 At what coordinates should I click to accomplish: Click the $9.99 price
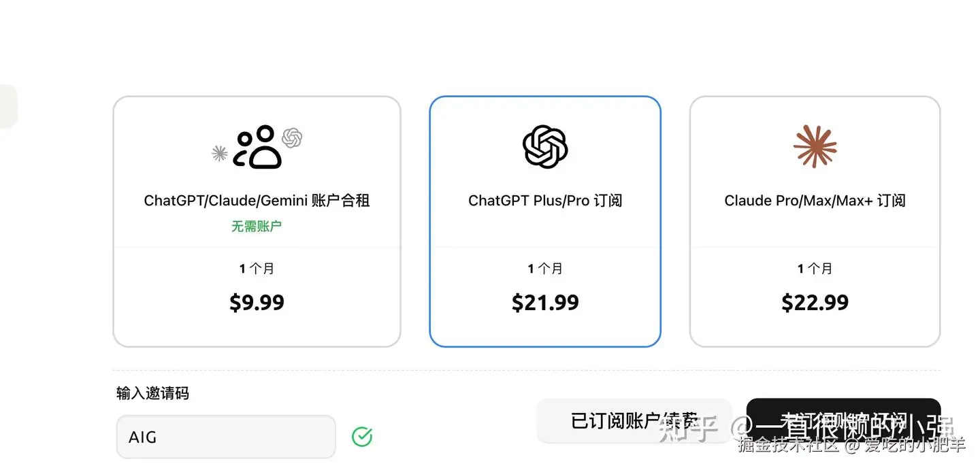(257, 302)
